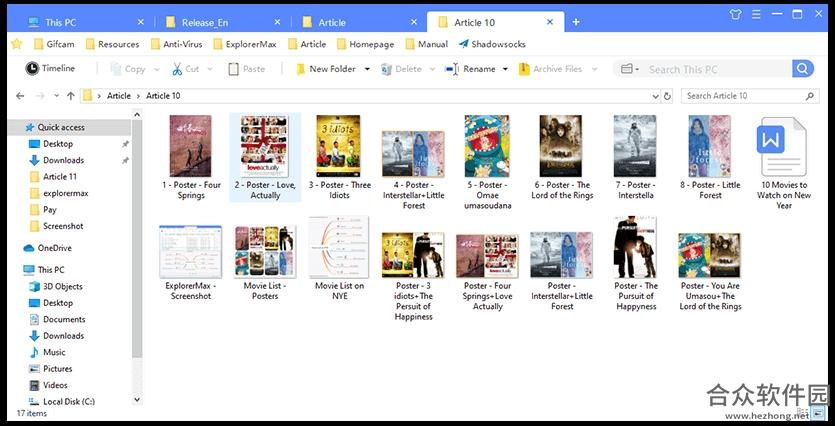
Task: Click sidebar scrollbar down arrow
Action: pyautogui.click(x=137, y=399)
